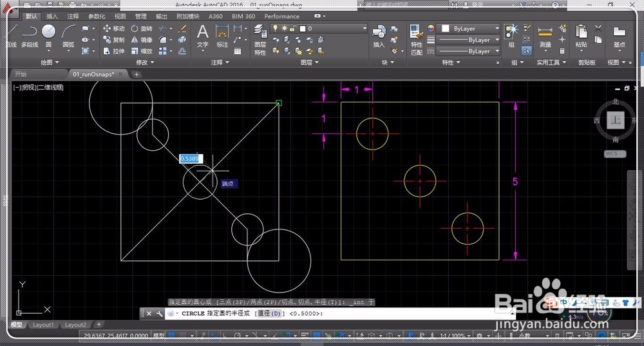Toggle the 模型 model space status button
644x346 pixels.
[159, 335]
